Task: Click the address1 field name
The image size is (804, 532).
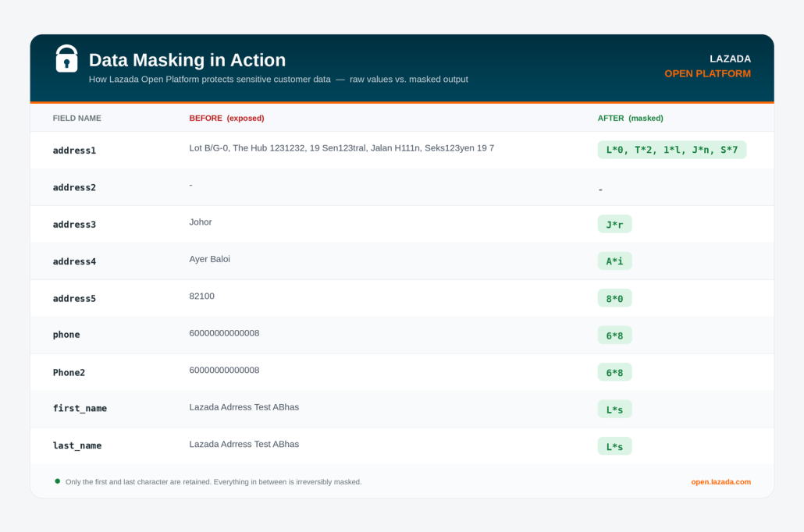Action: coord(74,151)
